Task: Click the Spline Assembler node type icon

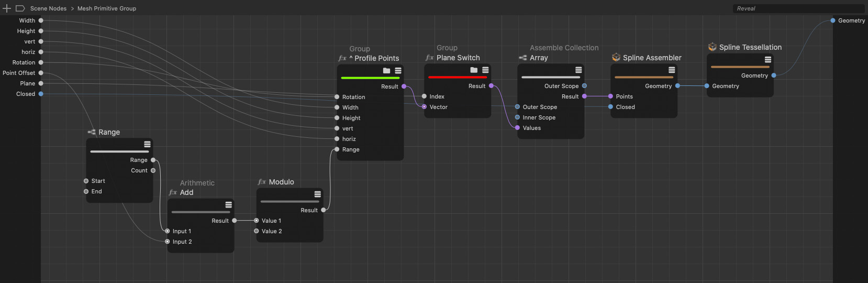Action: tap(616, 58)
